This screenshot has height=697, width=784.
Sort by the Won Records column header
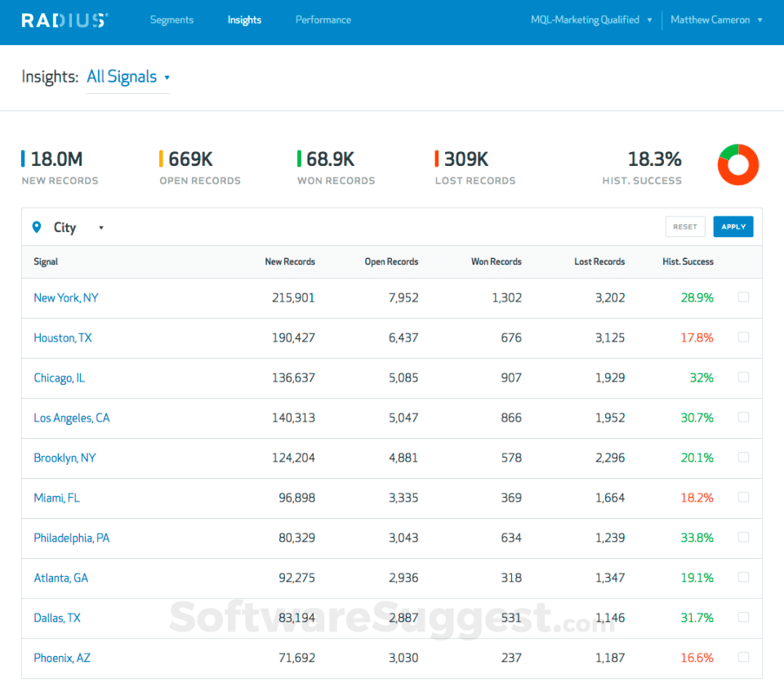coord(496,262)
